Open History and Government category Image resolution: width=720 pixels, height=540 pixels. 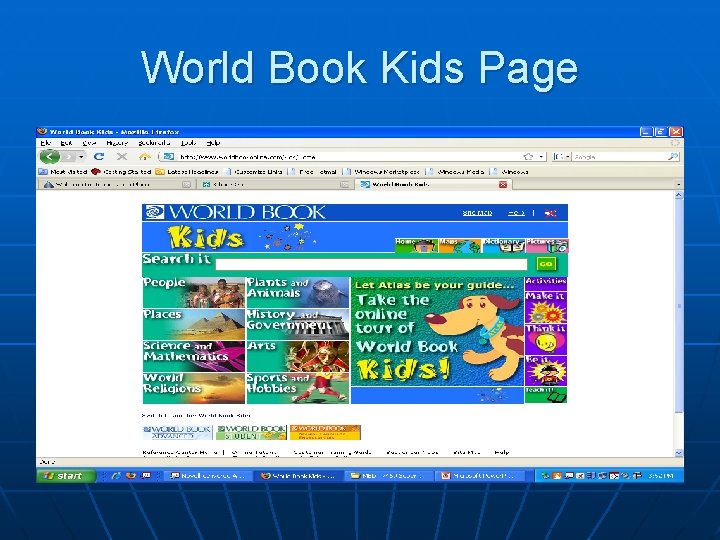coord(298,324)
